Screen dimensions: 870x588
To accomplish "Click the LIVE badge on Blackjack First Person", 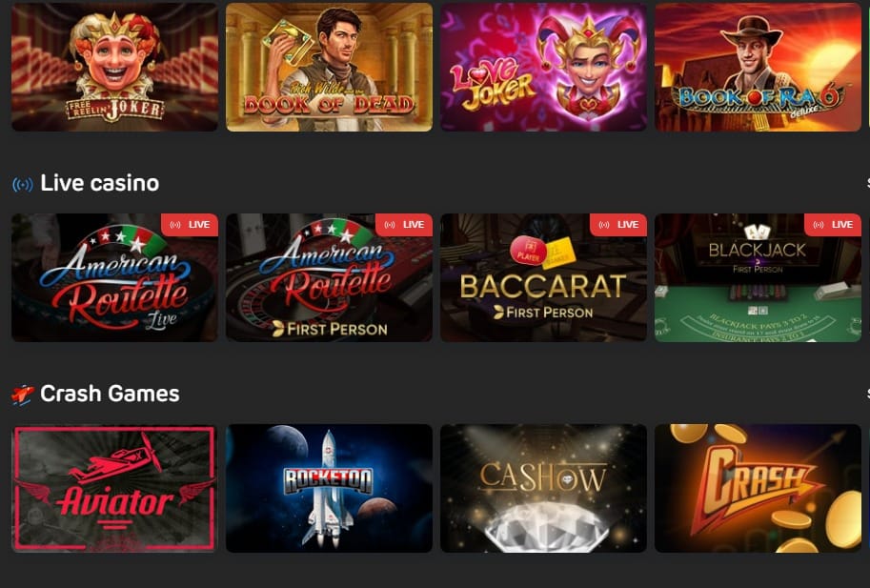I will [833, 225].
